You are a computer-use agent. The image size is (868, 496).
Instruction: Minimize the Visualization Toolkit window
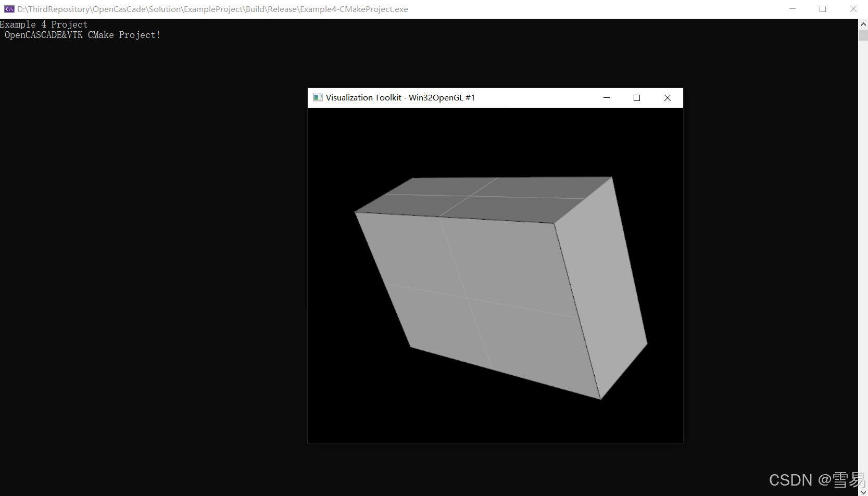click(x=606, y=98)
